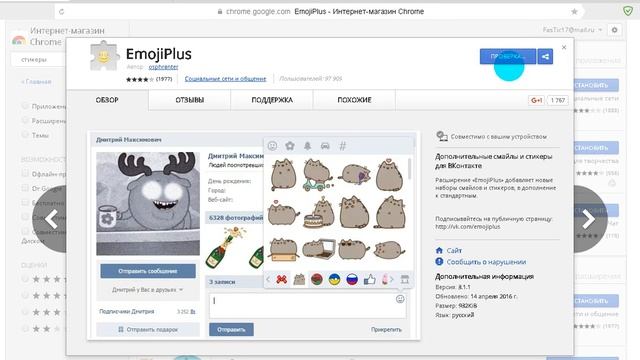
Task: Open the ПОХОЖИЕ tab
Action: [x=354, y=100]
